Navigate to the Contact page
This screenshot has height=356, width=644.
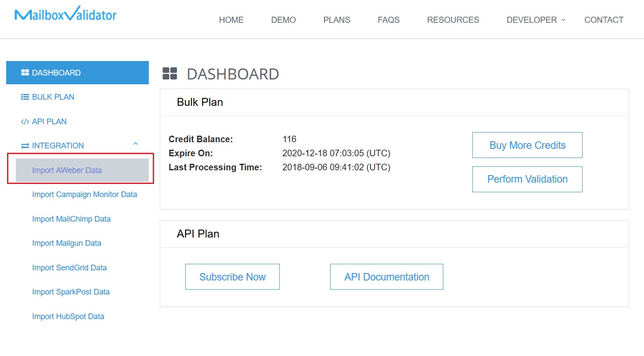604,20
